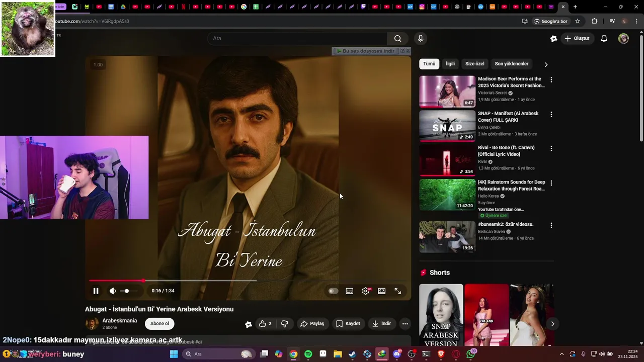Subscribe via the Abone ol button
Screen dimensions: 644x362
[159, 324]
